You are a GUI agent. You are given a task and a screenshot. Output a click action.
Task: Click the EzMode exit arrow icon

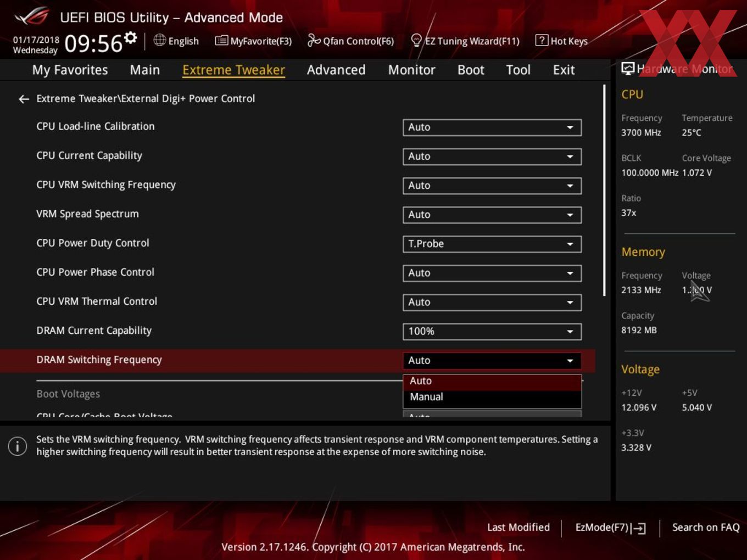[638, 528]
